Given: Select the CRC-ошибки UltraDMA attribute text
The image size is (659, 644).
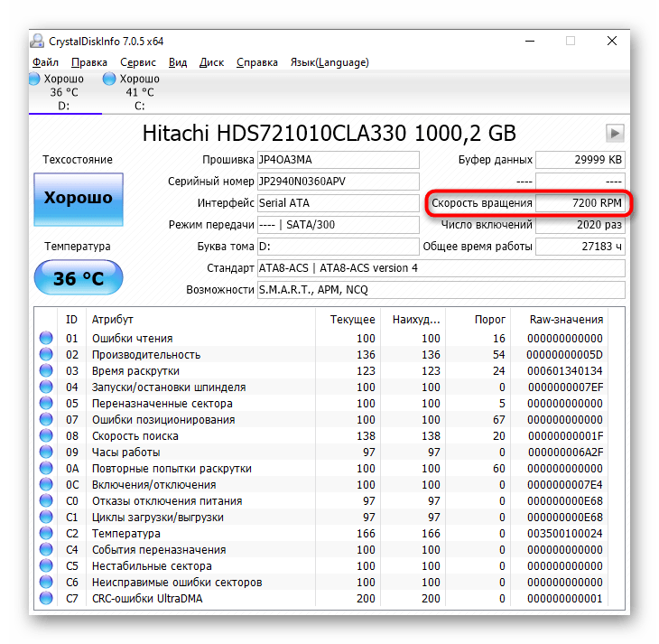Looking at the screenshot, I should [x=147, y=599].
